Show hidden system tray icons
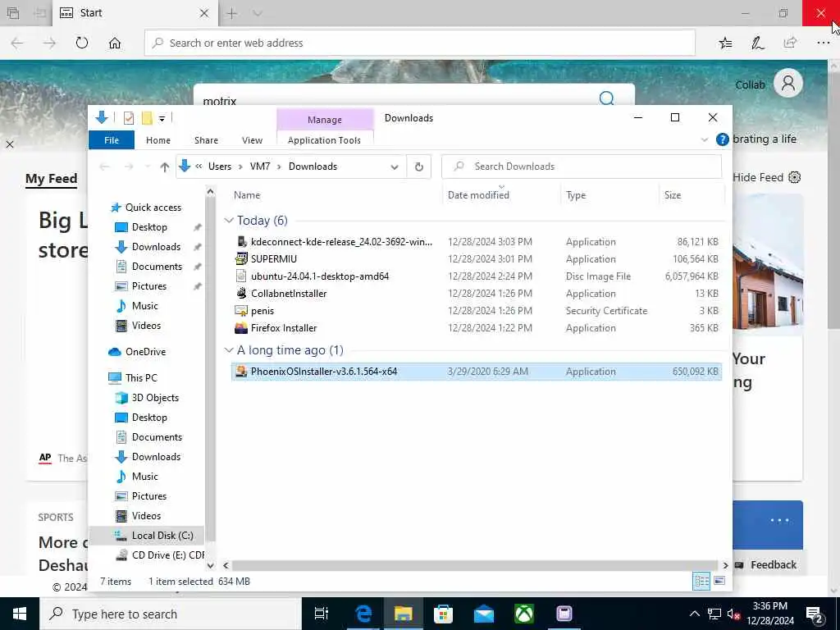 tap(694, 614)
